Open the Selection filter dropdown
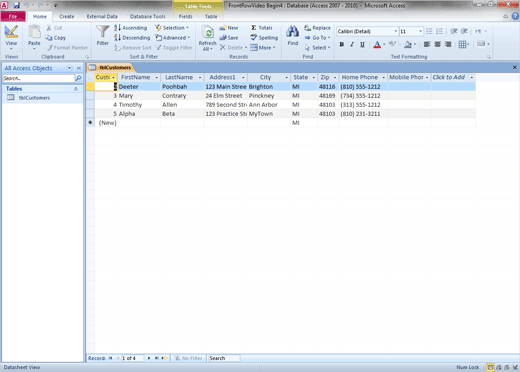520x372 pixels. click(x=172, y=28)
